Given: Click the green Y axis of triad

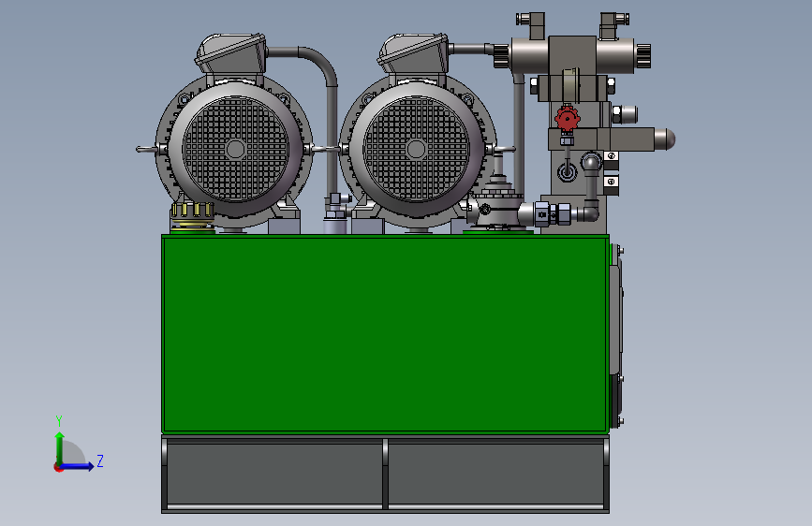Looking at the screenshot, I should [60, 447].
